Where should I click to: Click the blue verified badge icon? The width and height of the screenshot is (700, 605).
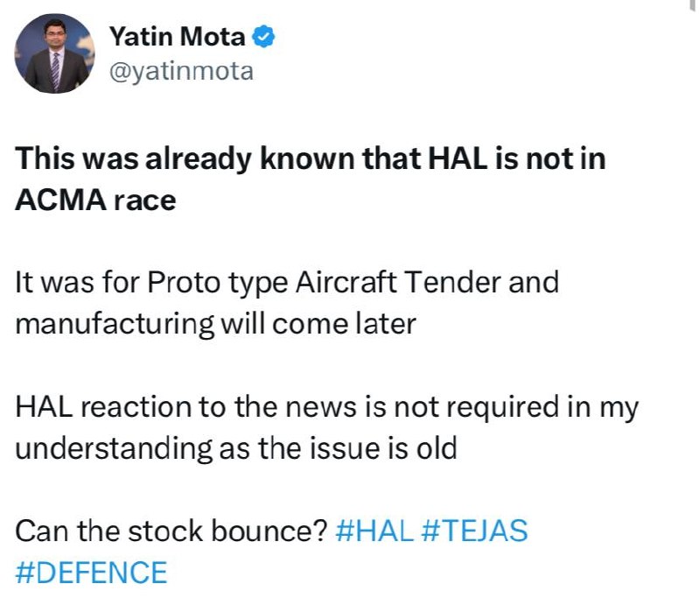(265, 37)
